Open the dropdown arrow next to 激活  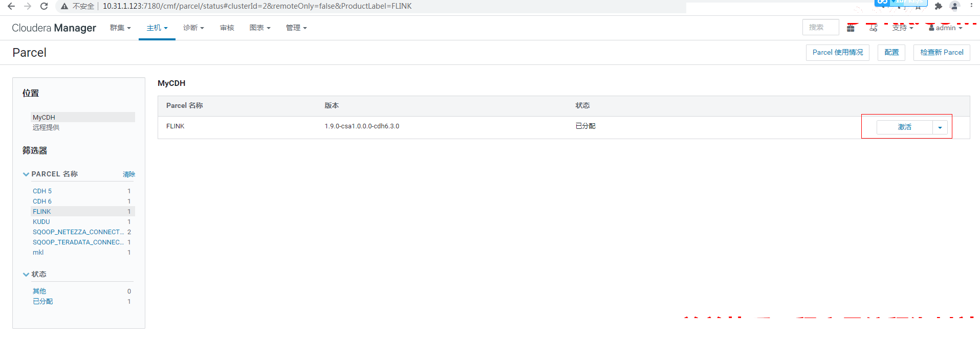pos(940,127)
